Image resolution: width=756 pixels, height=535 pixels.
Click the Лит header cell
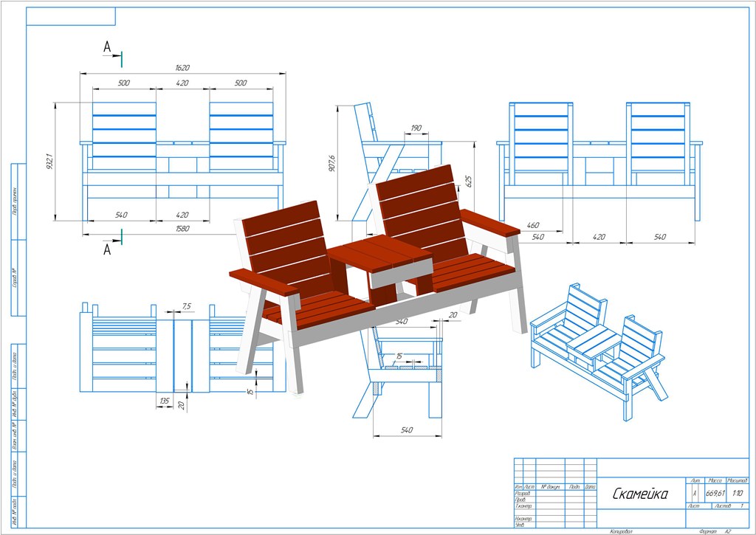point(695,480)
